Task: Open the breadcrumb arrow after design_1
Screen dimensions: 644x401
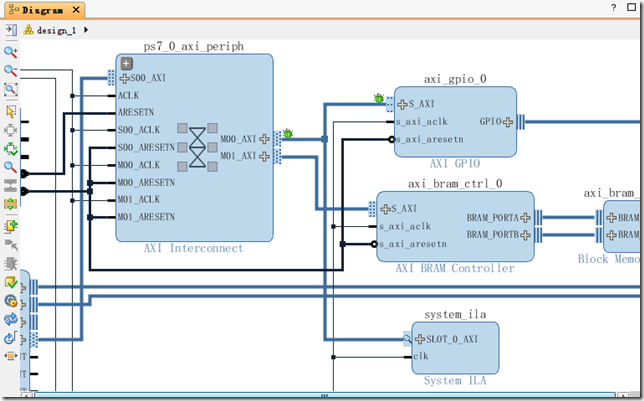Action: 87,30
